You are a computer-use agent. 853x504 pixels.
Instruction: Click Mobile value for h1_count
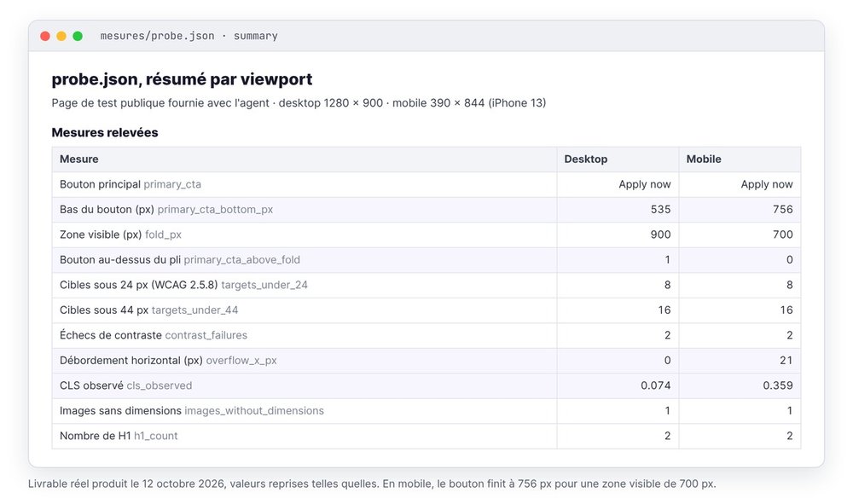click(789, 436)
